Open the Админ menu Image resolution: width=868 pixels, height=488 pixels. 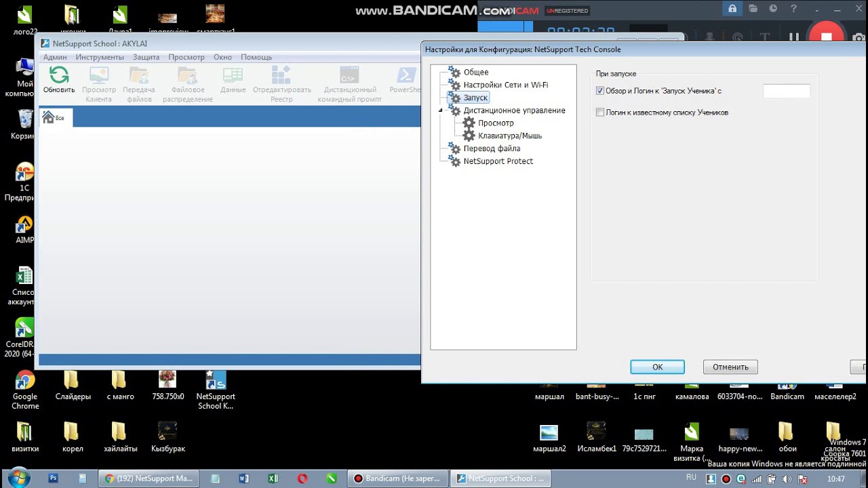point(55,58)
